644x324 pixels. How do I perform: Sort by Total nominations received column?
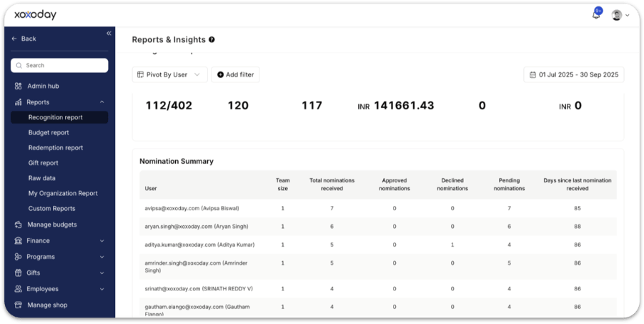332,185
